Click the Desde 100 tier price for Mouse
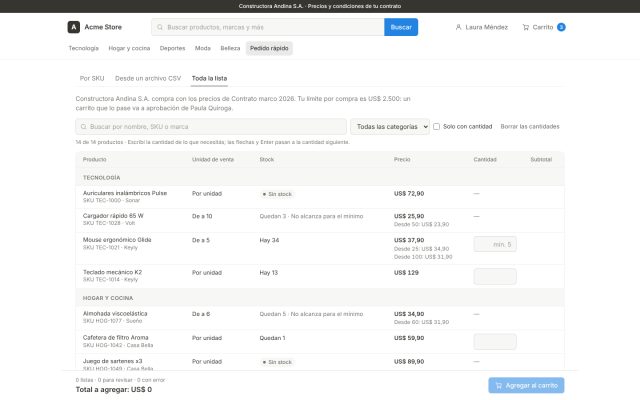The height and width of the screenshot is (400, 640). (x=423, y=257)
